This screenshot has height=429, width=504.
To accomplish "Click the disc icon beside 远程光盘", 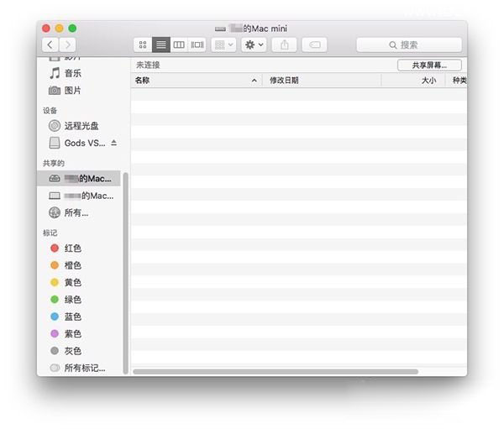I will (x=55, y=126).
